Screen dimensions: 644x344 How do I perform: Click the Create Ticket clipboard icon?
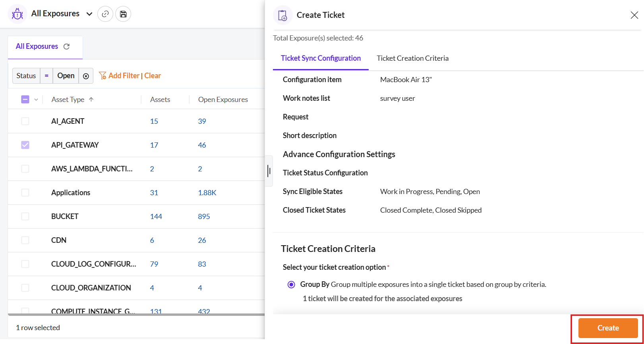(x=283, y=15)
